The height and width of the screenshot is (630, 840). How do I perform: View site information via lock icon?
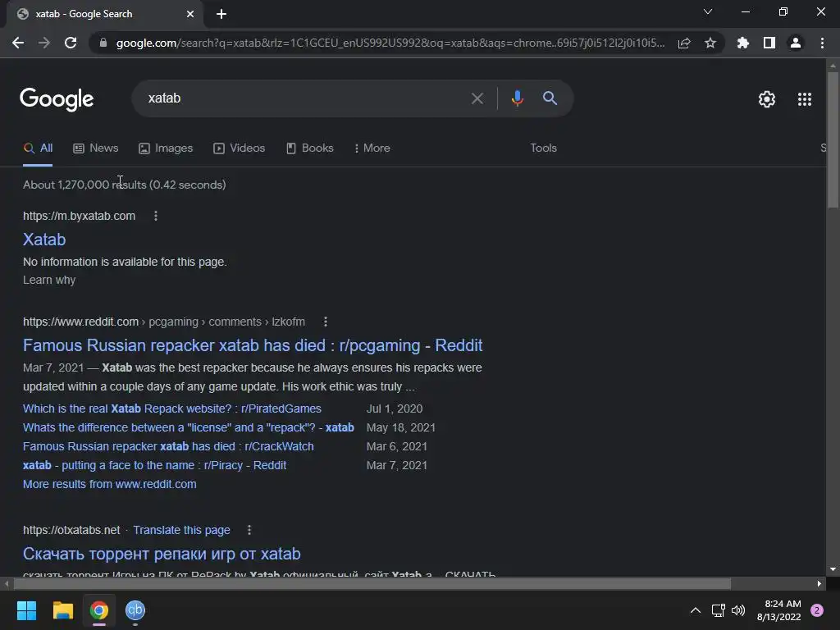tap(103, 43)
